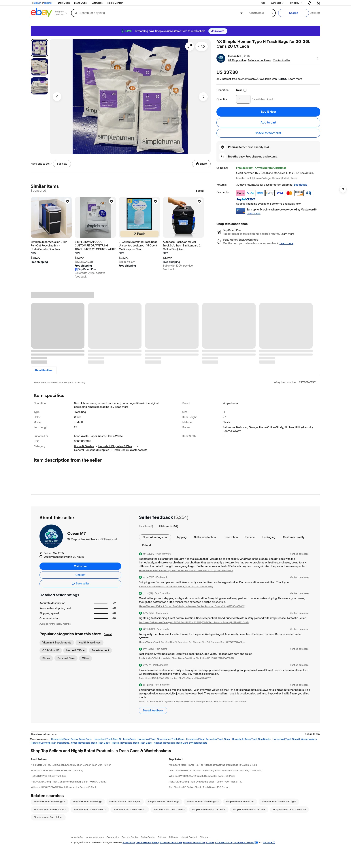The image size is (351, 868).
Task: Expand the main image to full view
Action: click(x=190, y=47)
